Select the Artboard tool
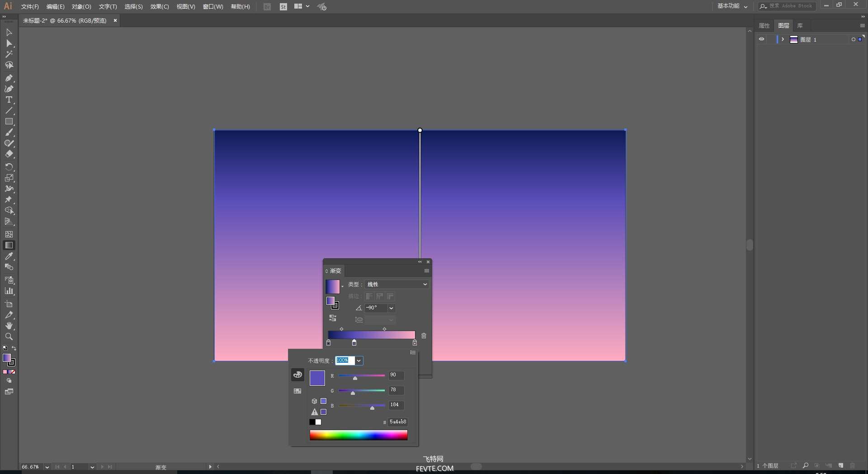 tap(9, 304)
